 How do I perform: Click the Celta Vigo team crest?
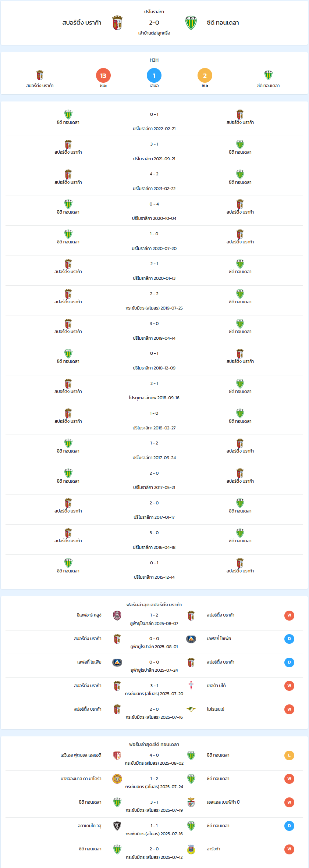[191, 686]
